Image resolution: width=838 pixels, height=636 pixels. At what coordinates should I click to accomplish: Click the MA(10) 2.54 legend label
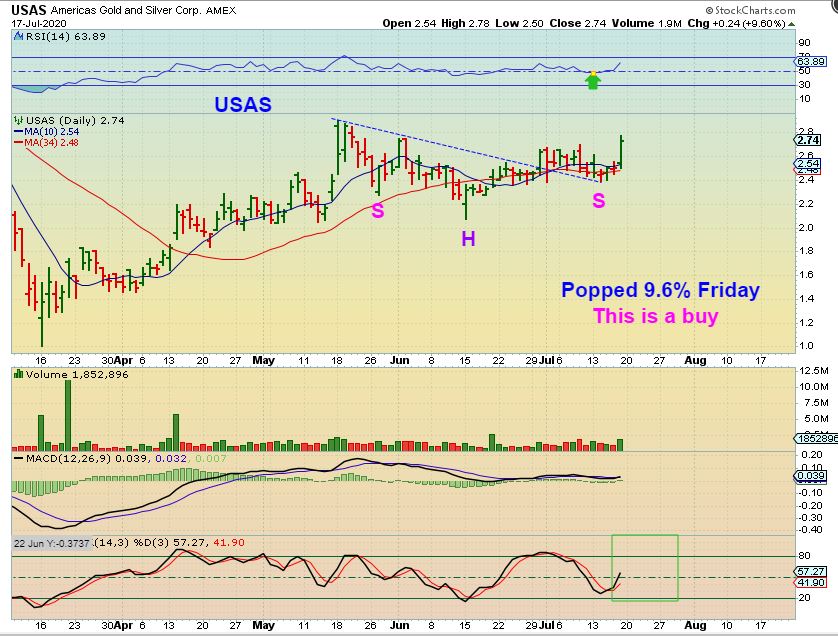(51, 132)
